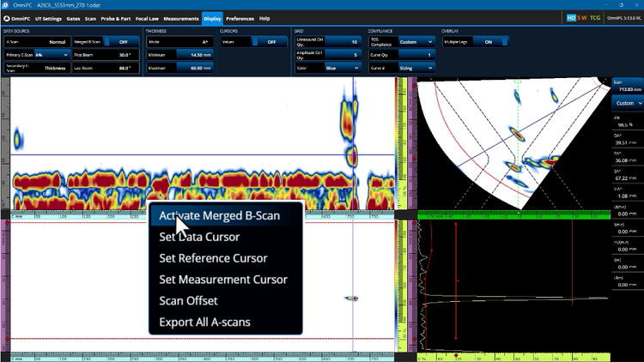644x362 pixels.
Task: Open the TCG Compliance dropdown
Action: [x=418, y=41]
